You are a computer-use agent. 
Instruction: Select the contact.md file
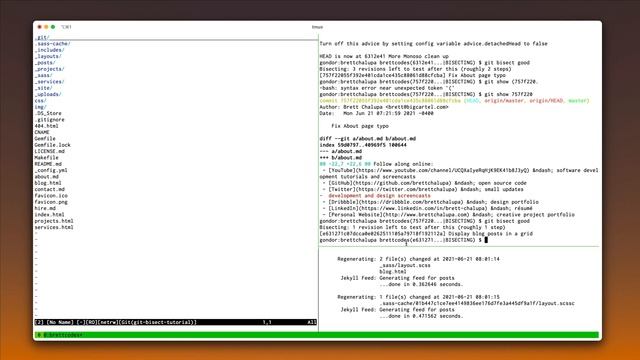(x=49, y=189)
